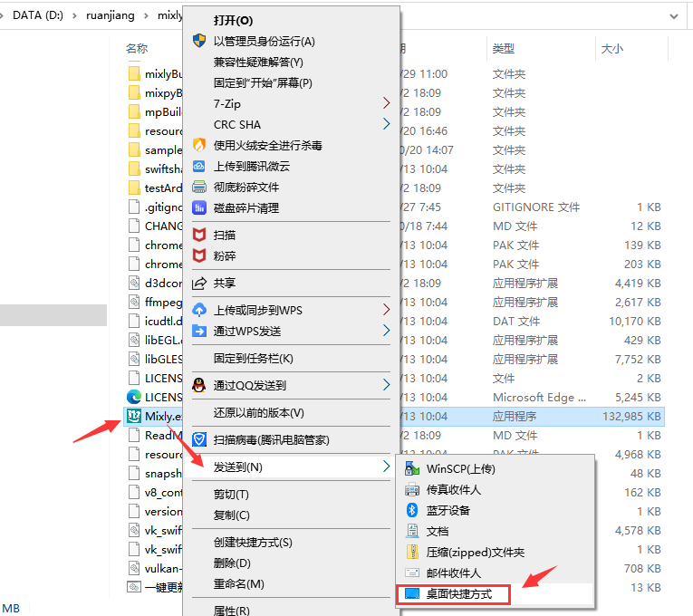Click the QQ penguin icon
The image size is (693, 616).
tap(199, 385)
